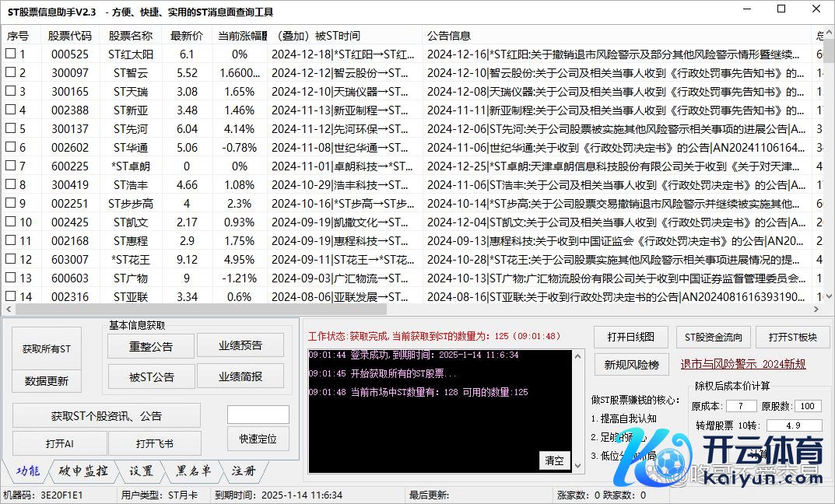Open 打开飞书 button

154,443
